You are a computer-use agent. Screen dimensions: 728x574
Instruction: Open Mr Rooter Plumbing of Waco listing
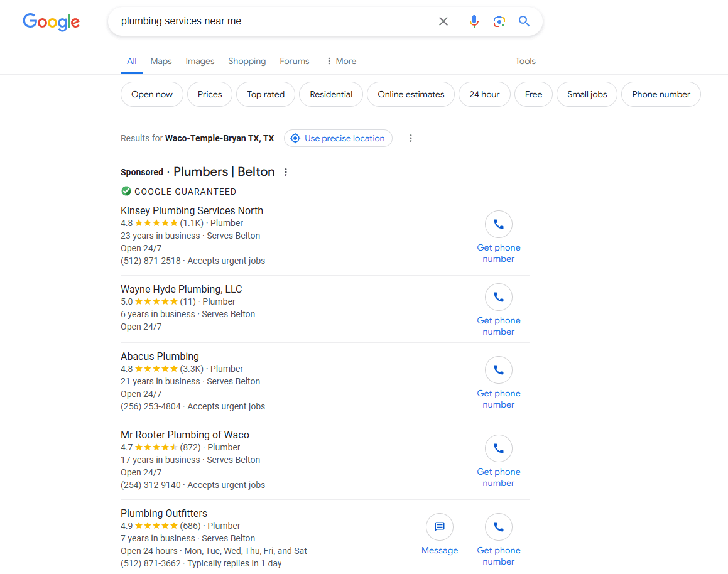tap(185, 435)
